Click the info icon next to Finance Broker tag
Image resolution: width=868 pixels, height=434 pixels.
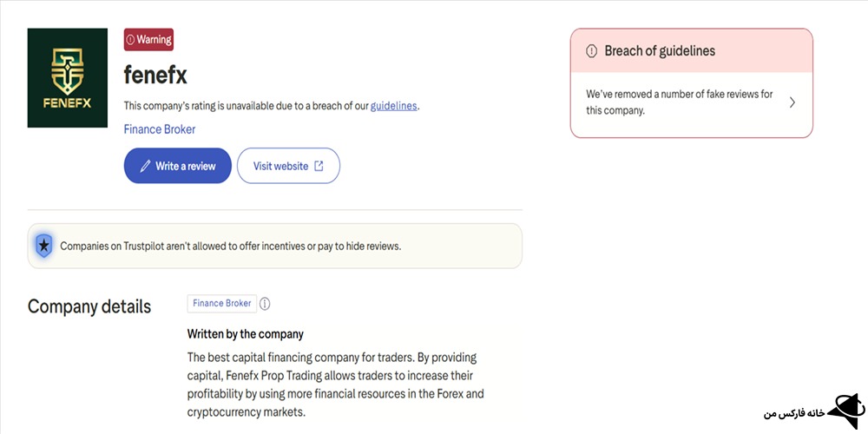tap(265, 304)
